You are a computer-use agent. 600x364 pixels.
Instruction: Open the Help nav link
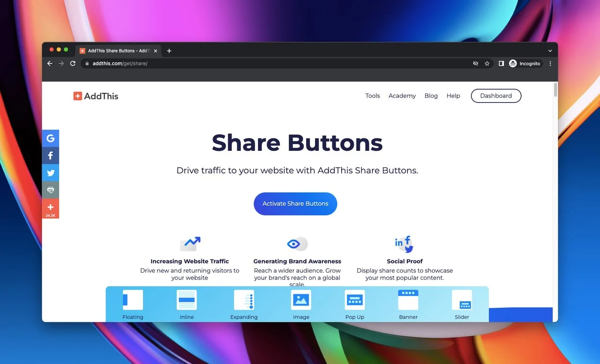pos(453,96)
